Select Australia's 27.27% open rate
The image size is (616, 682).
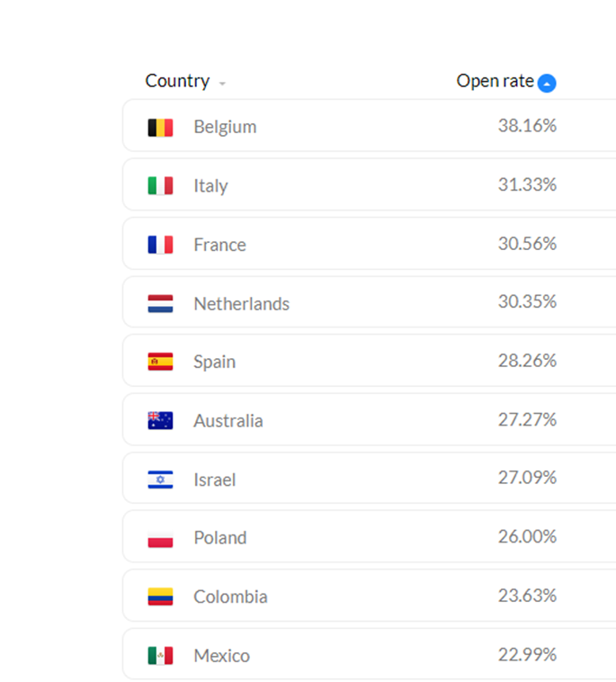[527, 419]
